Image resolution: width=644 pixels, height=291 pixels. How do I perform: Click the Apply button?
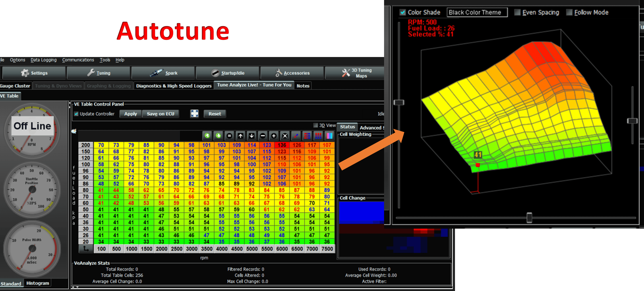(130, 114)
